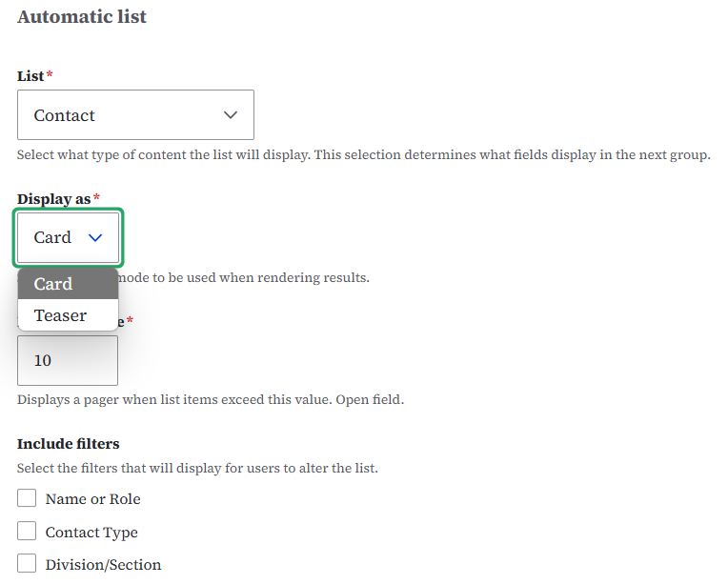Image resolution: width=728 pixels, height=584 pixels.
Task: Enable the Name or Role filter checkbox
Action: point(27,498)
